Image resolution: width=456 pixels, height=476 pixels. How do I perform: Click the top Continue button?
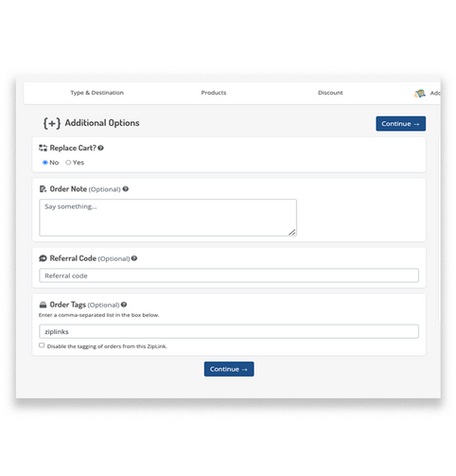[x=400, y=124]
